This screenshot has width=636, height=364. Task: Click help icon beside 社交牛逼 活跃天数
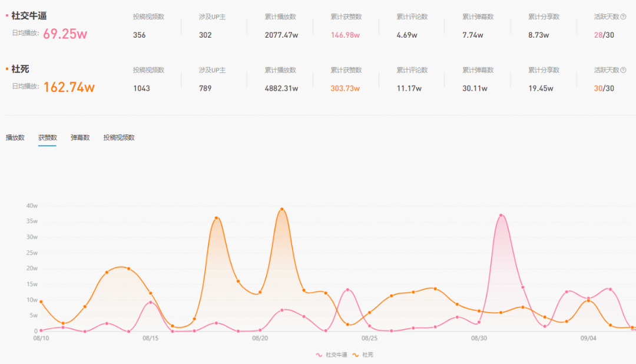coord(624,16)
